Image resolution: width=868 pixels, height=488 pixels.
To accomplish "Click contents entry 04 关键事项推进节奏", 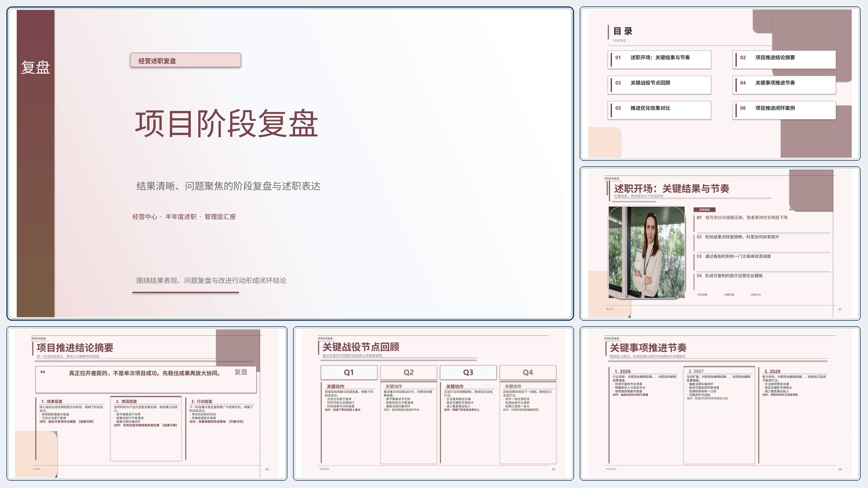I will click(x=784, y=84).
